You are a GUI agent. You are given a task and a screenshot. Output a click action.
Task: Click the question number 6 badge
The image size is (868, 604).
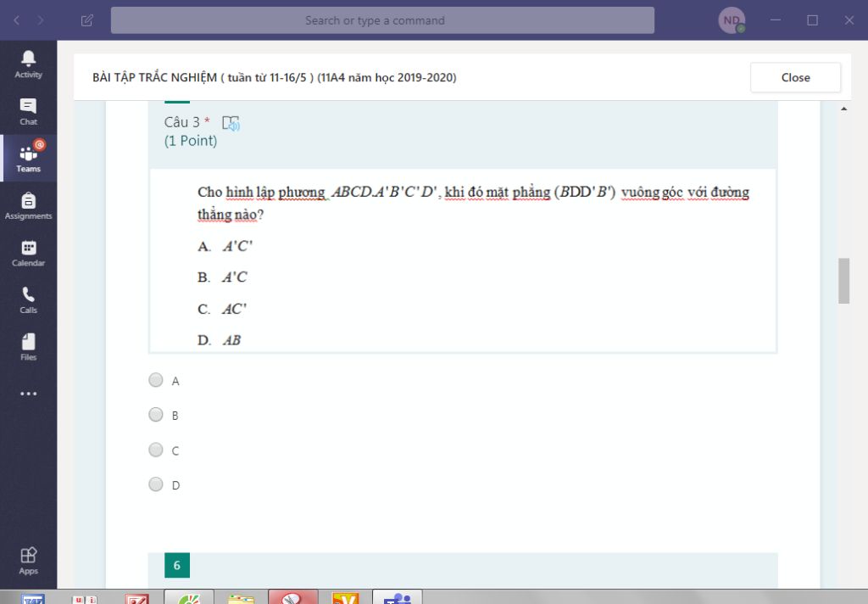(177, 565)
